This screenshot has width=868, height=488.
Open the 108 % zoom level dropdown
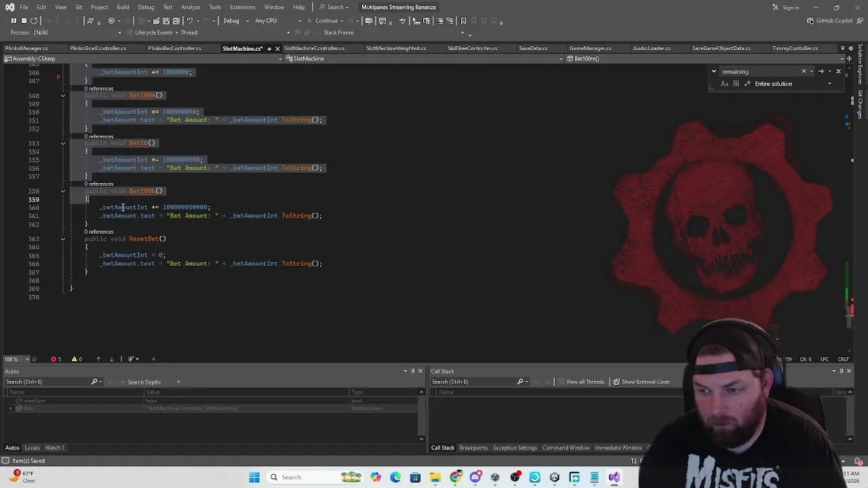coord(17,359)
